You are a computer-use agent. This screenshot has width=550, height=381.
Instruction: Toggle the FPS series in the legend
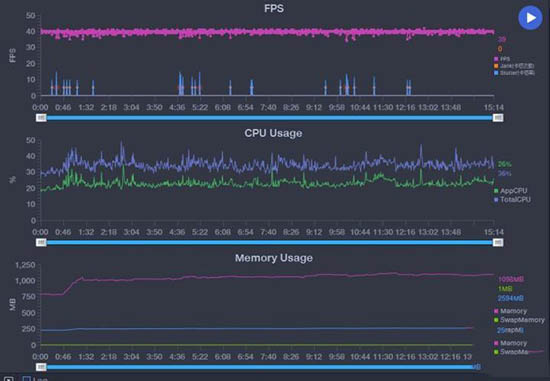point(502,59)
